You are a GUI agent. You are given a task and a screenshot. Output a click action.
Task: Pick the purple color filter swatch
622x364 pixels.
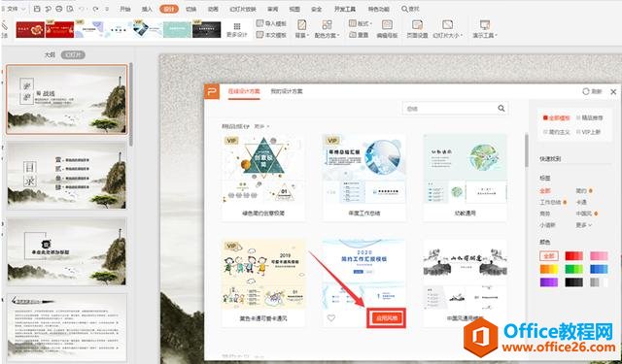[x=548, y=282]
